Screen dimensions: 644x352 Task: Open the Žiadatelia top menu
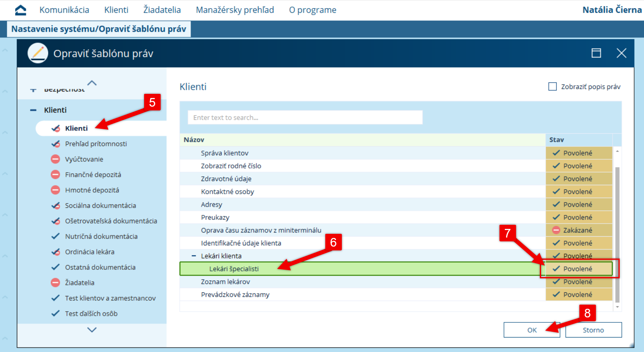[x=162, y=10]
